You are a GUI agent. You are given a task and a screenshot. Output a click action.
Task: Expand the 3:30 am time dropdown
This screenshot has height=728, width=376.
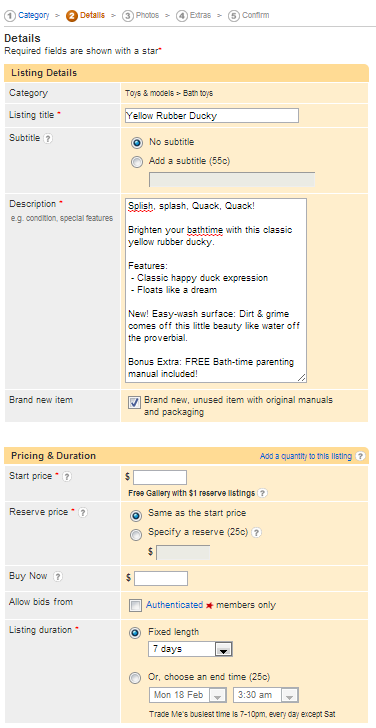click(x=266, y=696)
